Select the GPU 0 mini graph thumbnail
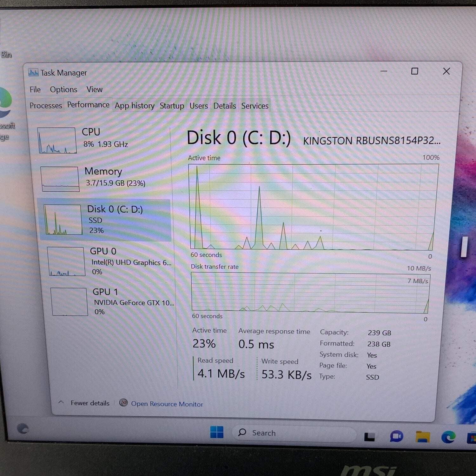476x476 pixels. (66, 261)
